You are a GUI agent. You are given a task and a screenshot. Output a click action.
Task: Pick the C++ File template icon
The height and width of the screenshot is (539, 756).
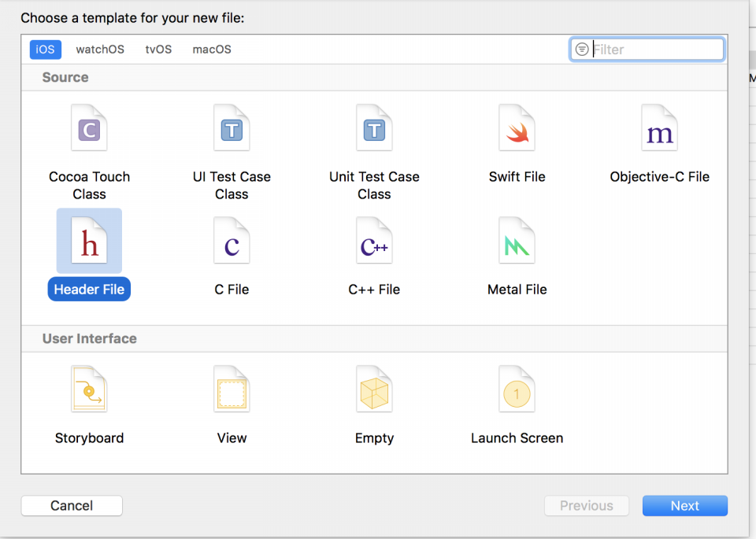pyautogui.click(x=374, y=240)
